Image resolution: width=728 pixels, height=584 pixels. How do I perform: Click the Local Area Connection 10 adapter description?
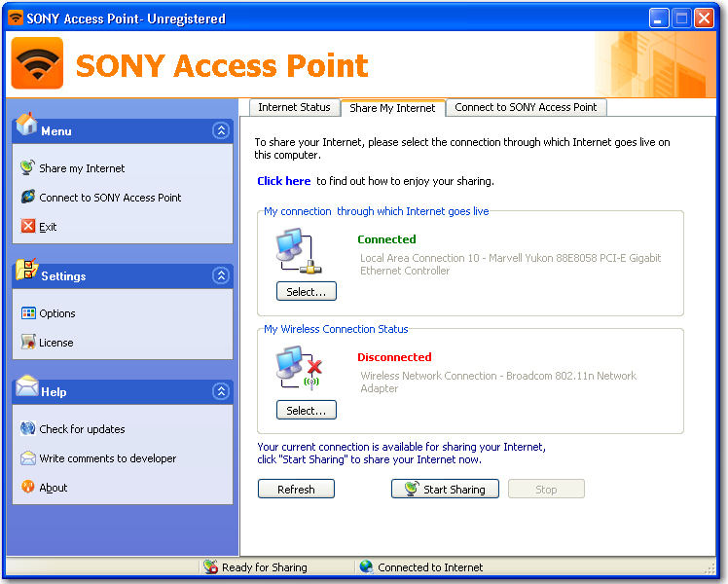(510, 264)
